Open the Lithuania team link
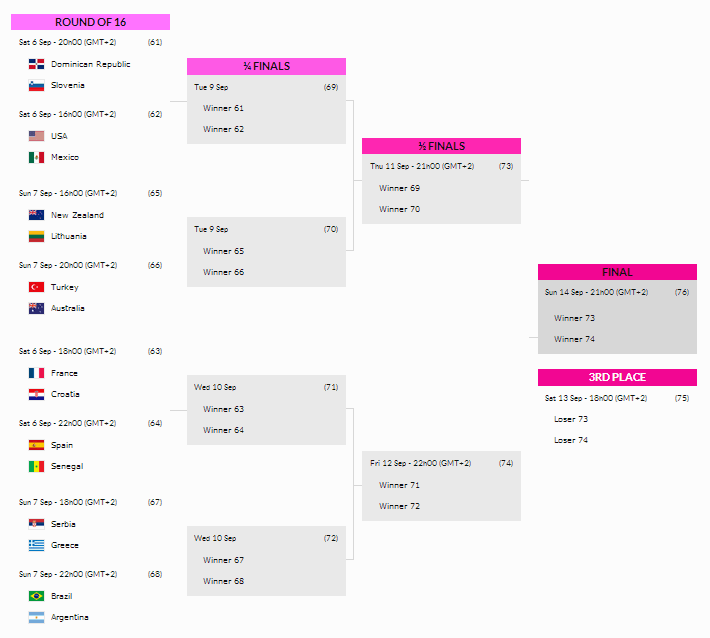This screenshot has height=638, width=710. 69,236
